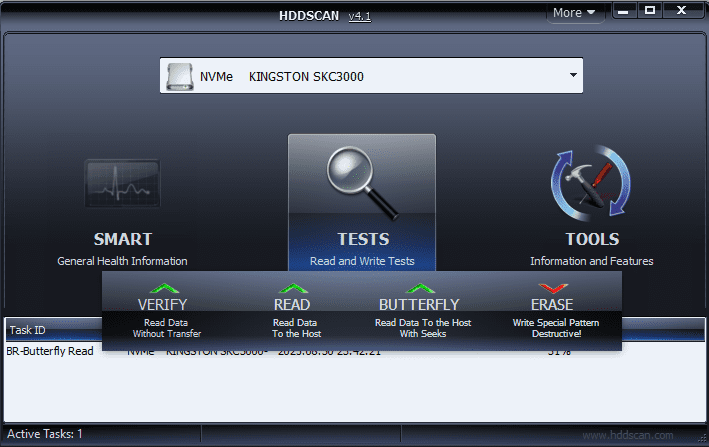The height and width of the screenshot is (447, 709).
Task: Click the Task ID column header
Action: (53, 330)
